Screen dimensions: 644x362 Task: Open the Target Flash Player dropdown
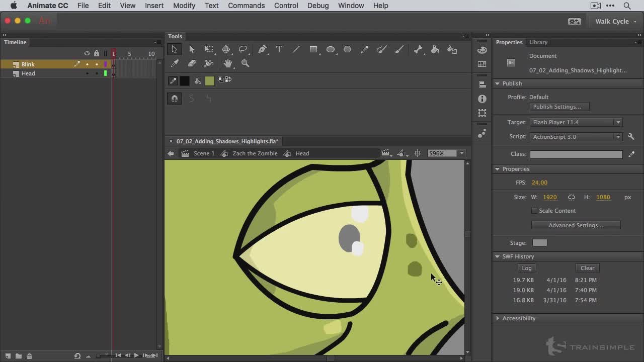[576, 122]
